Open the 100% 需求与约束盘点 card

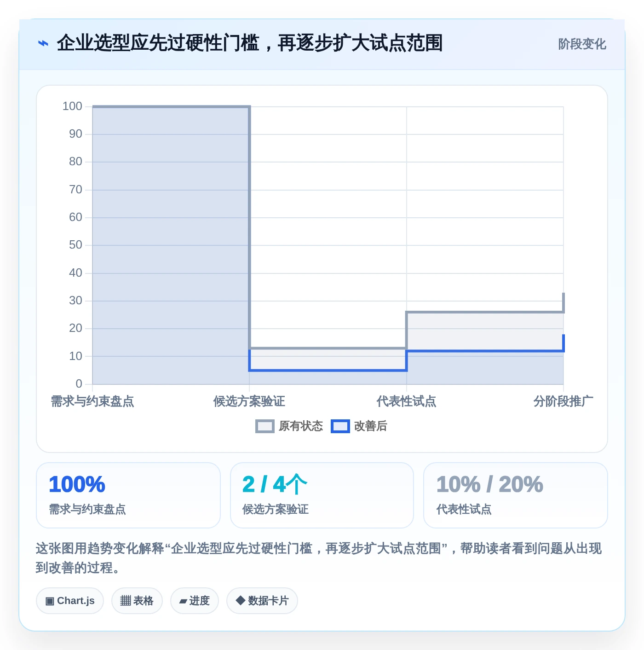coord(128,495)
